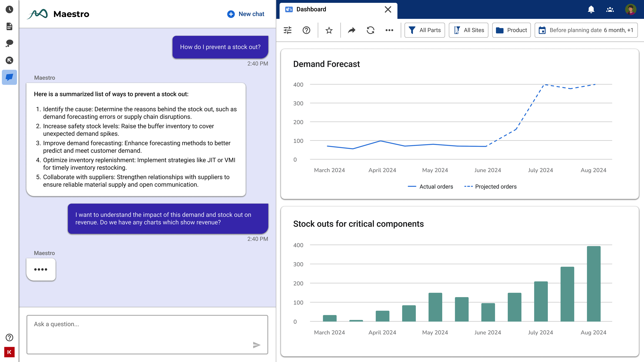Viewport: 644px width, 362px height.
Task: Click the help question mark icon on the Dashboard
Action: [306, 30]
